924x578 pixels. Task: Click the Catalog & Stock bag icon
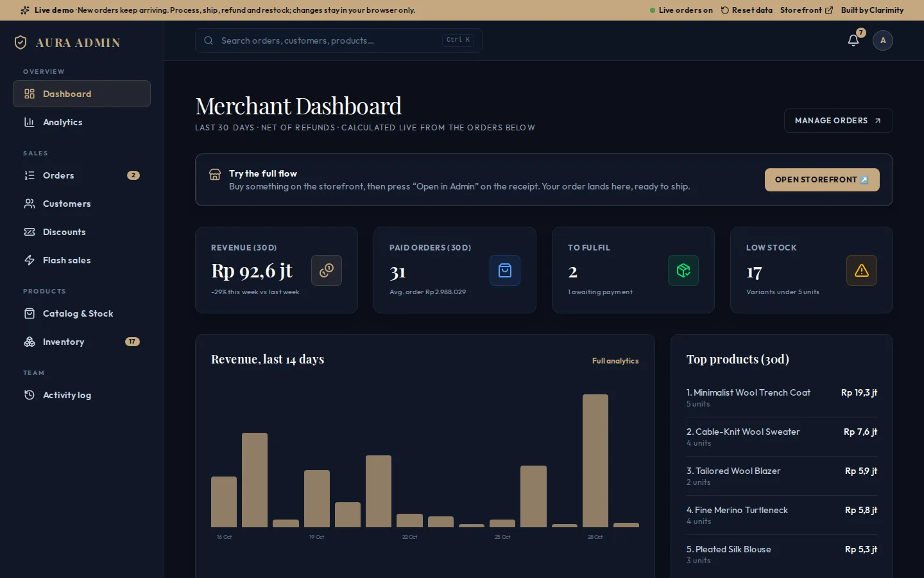(x=30, y=313)
